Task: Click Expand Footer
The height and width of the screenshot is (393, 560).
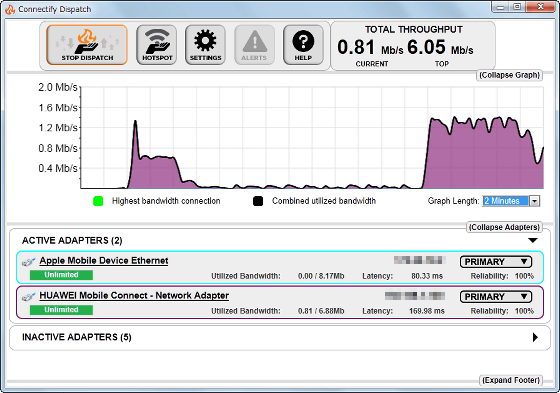Action: tap(511, 380)
